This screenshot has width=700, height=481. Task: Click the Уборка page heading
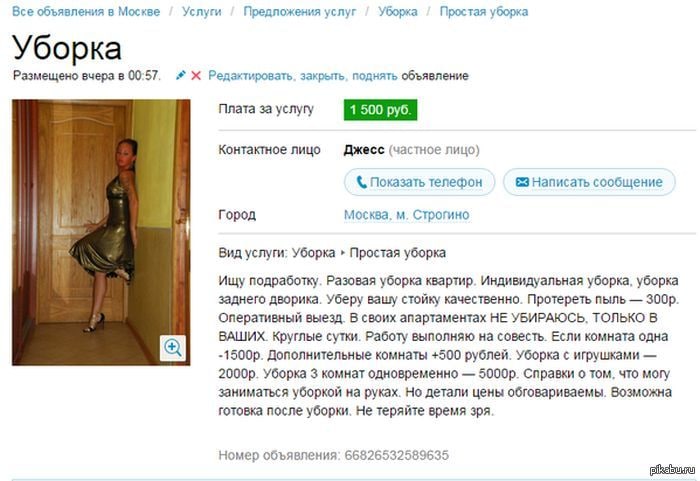[x=67, y=48]
